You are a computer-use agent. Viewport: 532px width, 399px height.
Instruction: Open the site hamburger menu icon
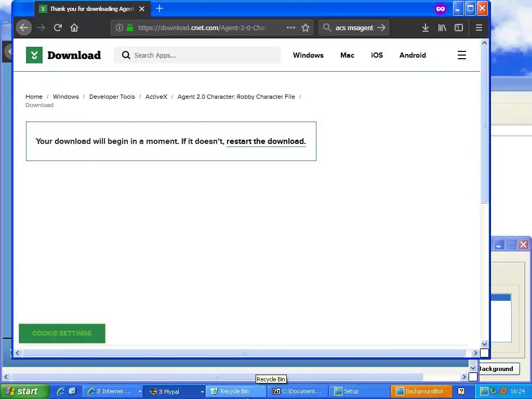coord(461,55)
